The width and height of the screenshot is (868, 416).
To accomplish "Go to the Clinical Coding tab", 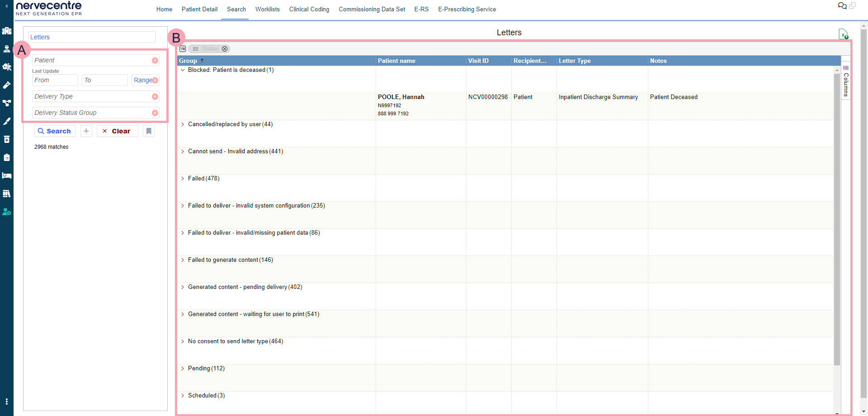I will pyautogui.click(x=309, y=9).
